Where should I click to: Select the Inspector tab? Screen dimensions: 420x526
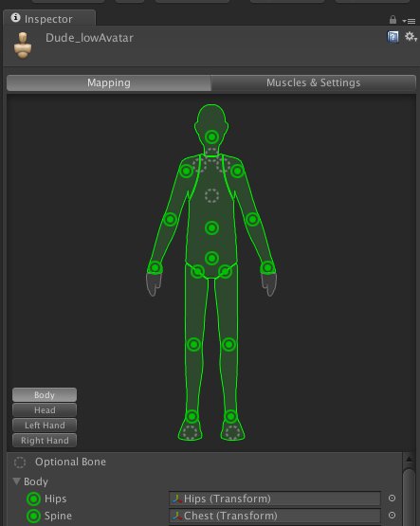tap(49, 19)
